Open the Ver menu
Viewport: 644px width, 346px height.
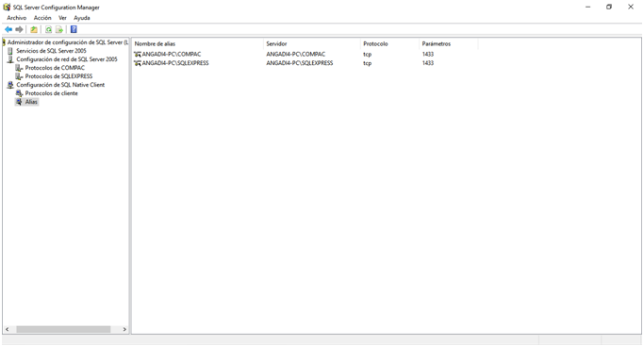pyautogui.click(x=62, y=18)
